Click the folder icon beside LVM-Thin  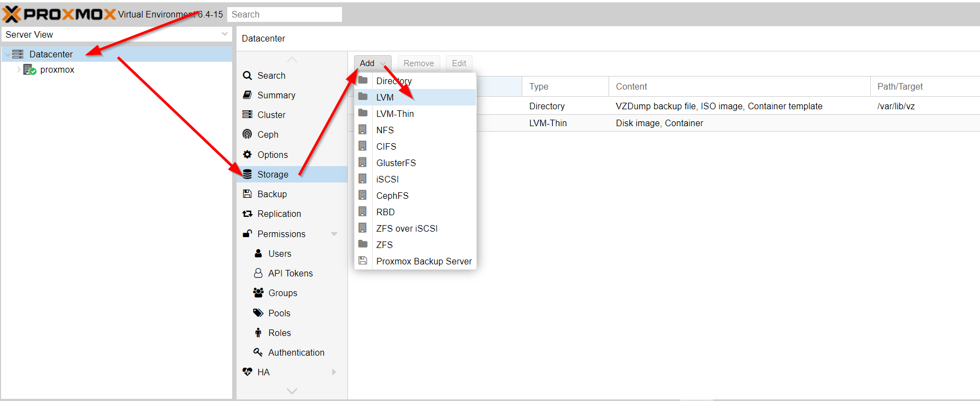[x=363, y=113]
